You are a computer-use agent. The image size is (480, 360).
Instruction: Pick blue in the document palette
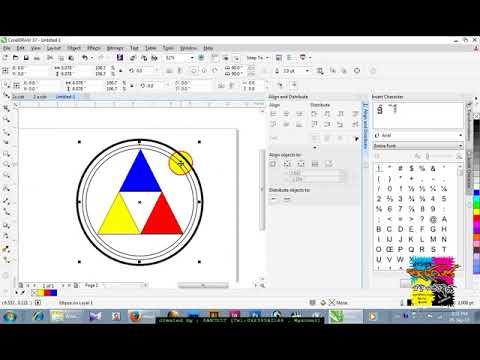point(54,293)
